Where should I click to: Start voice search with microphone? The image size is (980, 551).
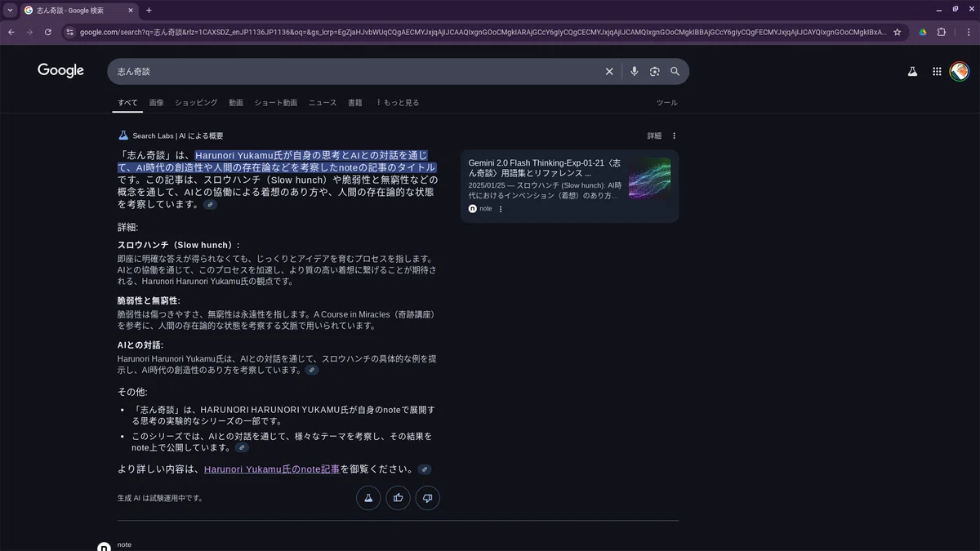click(x=635, y=71)
